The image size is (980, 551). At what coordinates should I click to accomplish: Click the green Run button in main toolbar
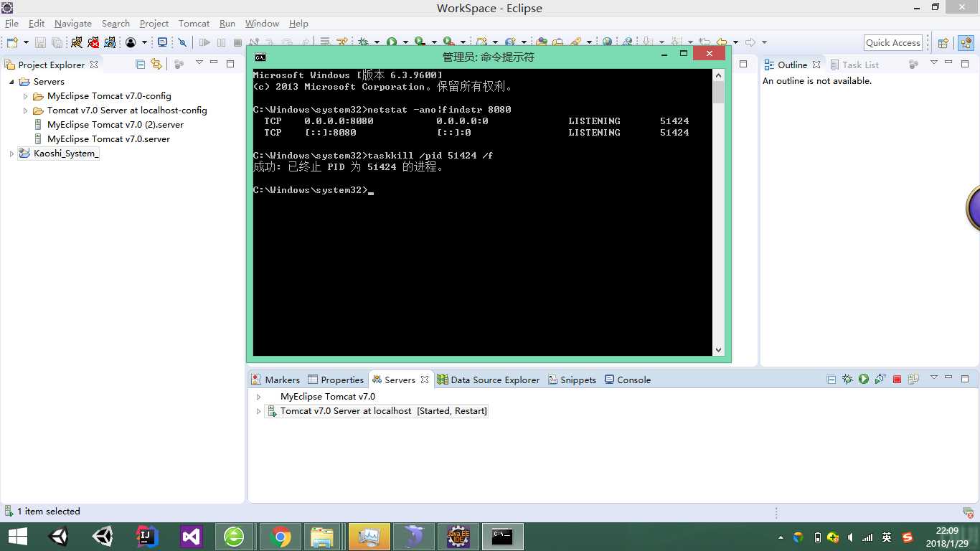click(x=392, y=42)
